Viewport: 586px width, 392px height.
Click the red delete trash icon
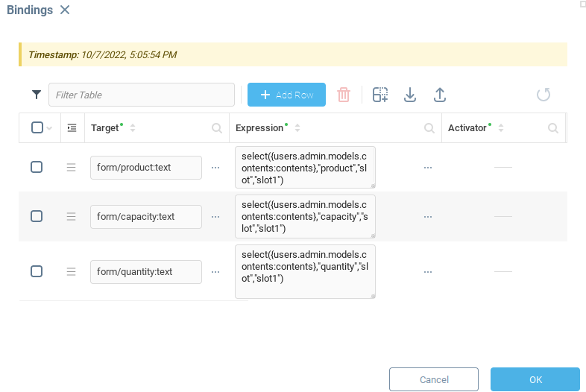(x=343, y=95)
